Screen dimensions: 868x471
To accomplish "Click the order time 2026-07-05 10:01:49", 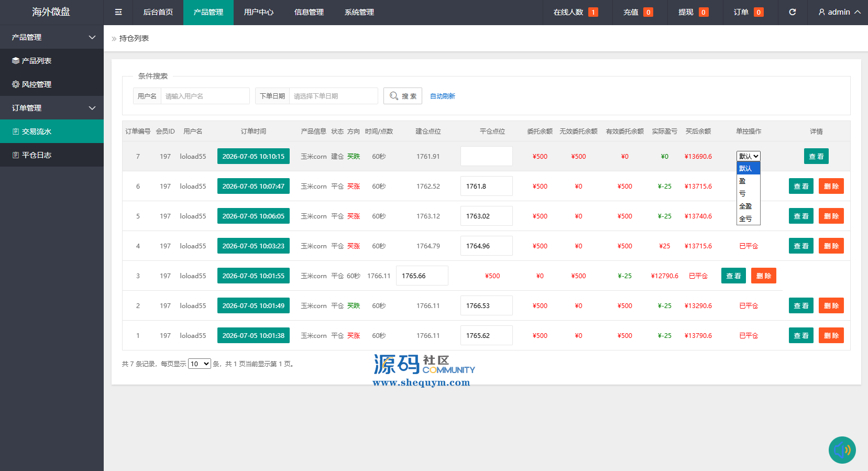I will point(254,305).
